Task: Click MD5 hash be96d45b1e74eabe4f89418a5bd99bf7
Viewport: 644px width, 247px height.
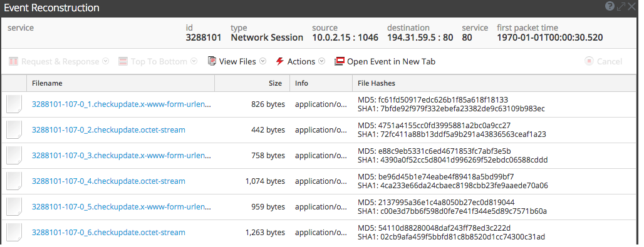Action: point(436,176)
